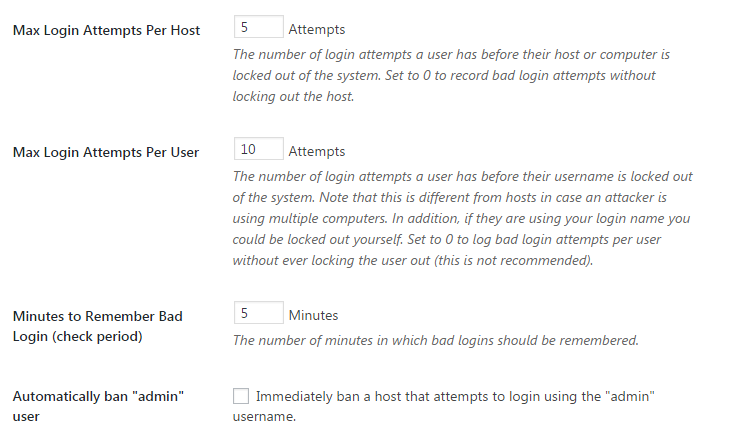Click the Max Login Attempts Per User input field
Screen dimensions: 740x432
tap(258, 150)
